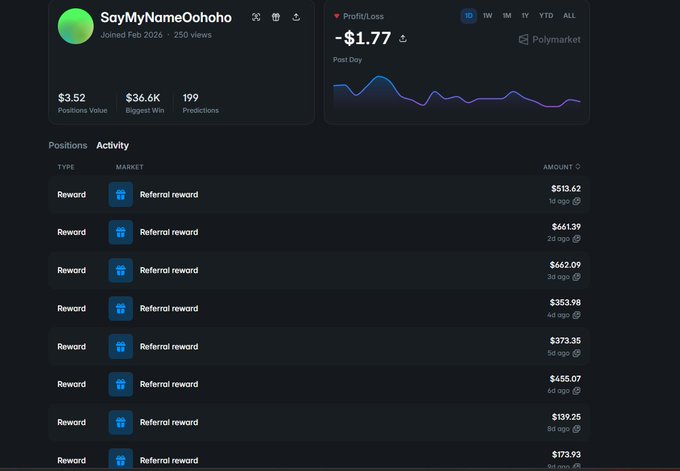
Task: Share the profile using the upload icon
Action: coord(296,17)
